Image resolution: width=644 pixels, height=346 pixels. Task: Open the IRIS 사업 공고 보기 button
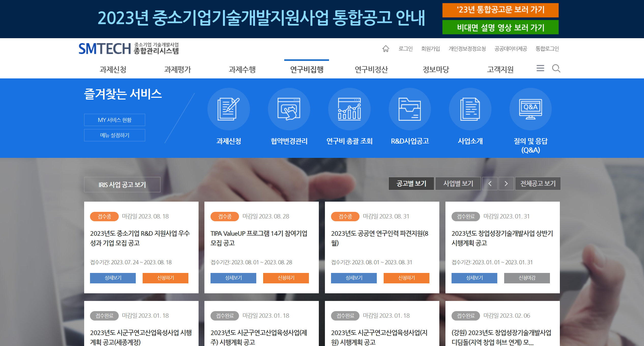click(x=122, y=185)
